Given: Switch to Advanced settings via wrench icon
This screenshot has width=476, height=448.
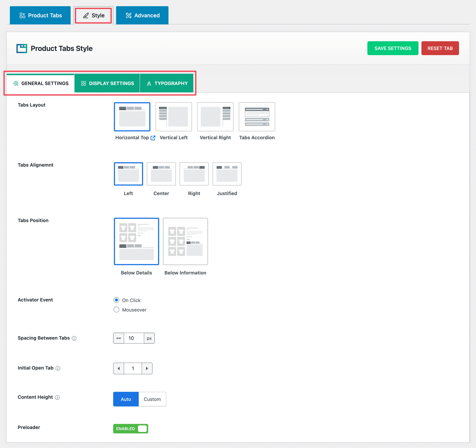Looking at the screenshot, I should 129,15.
